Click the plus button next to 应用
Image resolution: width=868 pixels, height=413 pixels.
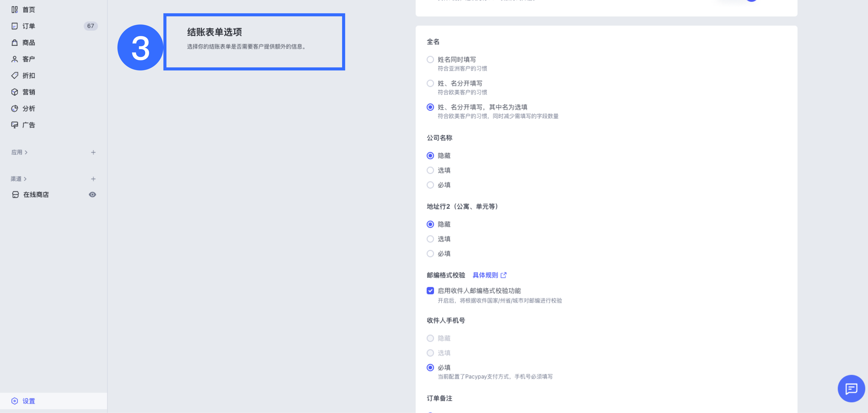[x=93, y=152]
